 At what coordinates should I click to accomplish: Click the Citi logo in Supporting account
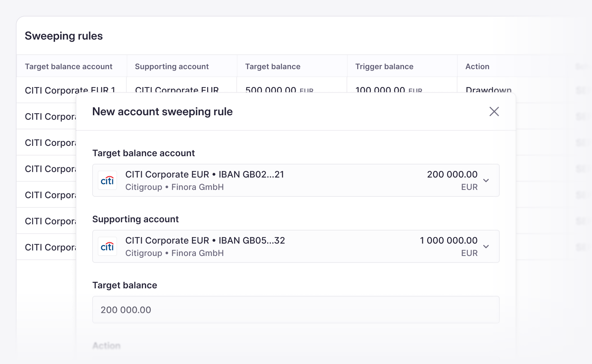tap(107, 246)
